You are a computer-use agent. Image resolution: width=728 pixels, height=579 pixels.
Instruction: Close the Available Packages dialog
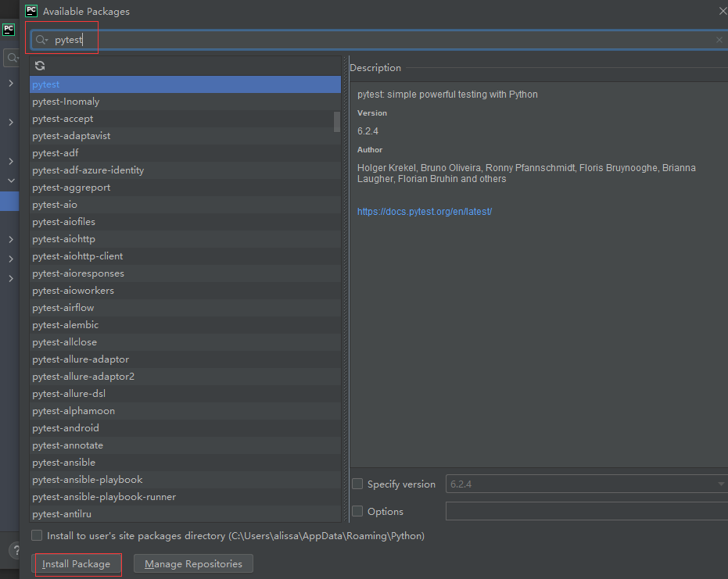[x=722, y=10]
